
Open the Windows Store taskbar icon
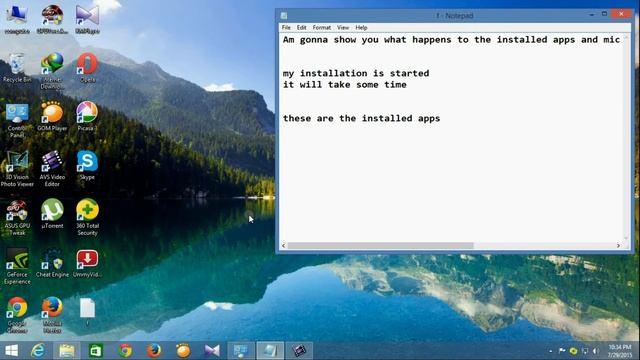[x=96, y=351]
